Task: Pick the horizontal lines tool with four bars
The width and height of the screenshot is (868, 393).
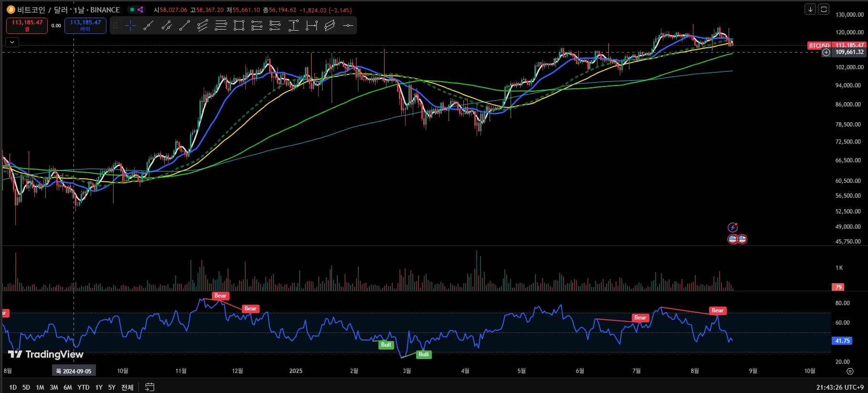Action: (221, 26)
